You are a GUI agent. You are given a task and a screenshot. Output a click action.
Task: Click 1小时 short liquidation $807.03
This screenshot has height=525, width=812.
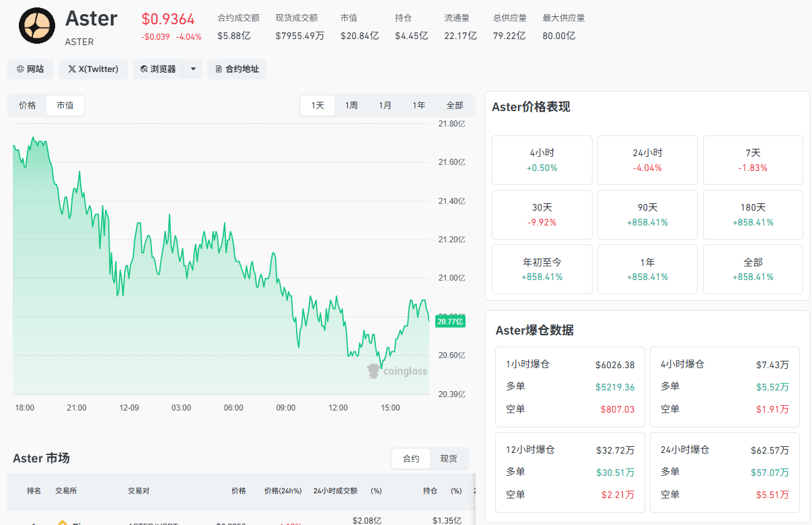617,409
